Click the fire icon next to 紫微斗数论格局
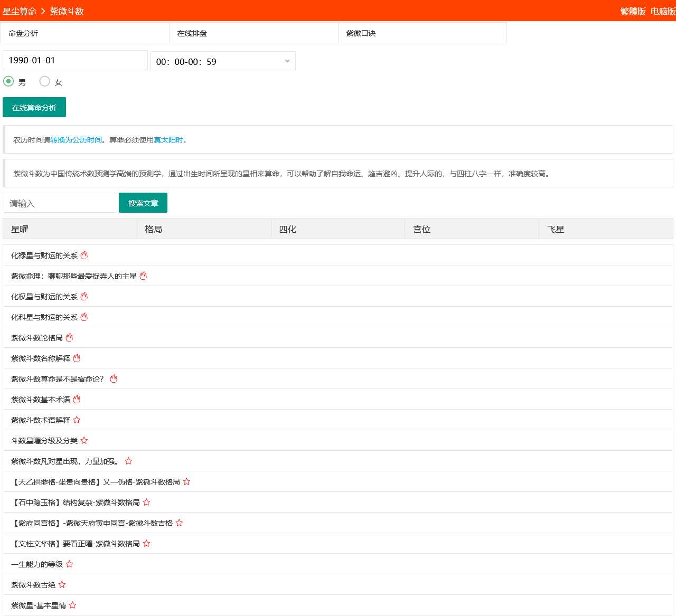676x616 pixels. pos(70,337)
